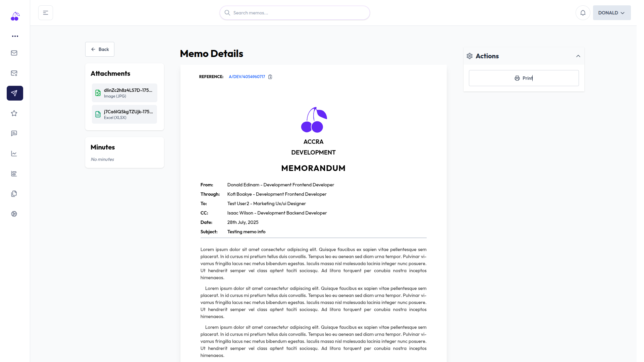Screen dimensions: 644x362
Task: Open starred memos via star icon
Action: coord(14,113)
